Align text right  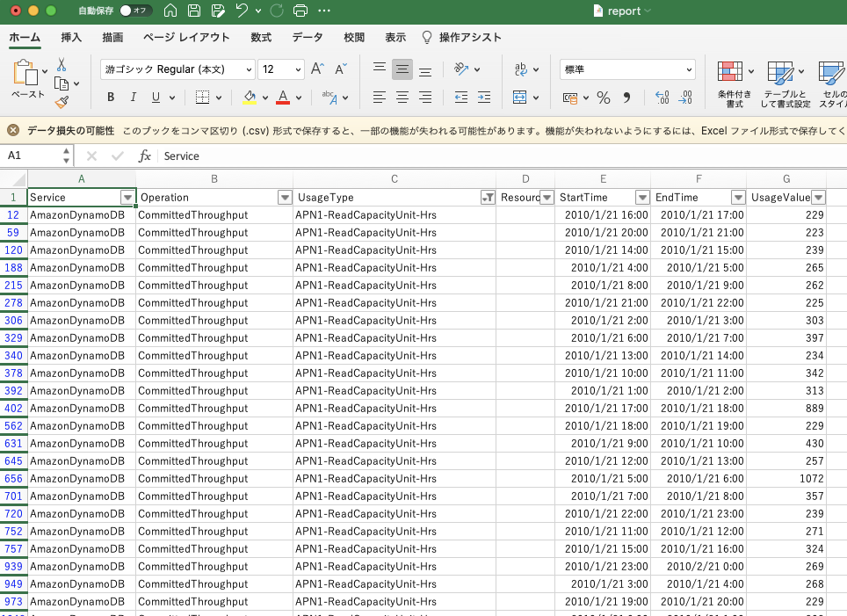425,98
